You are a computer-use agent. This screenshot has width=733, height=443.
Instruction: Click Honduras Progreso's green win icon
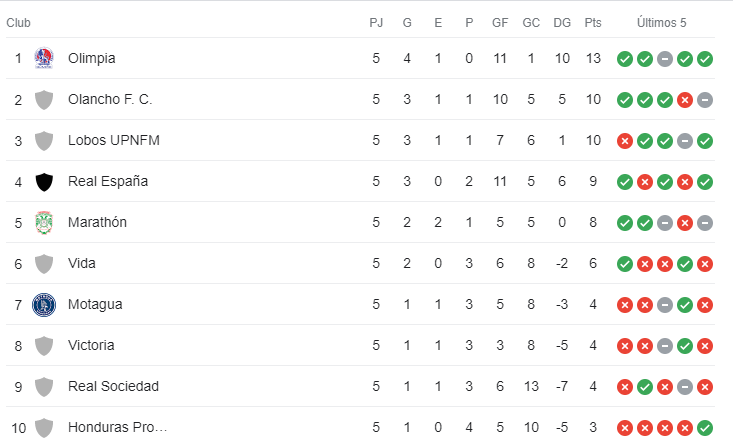click(705, 428)
